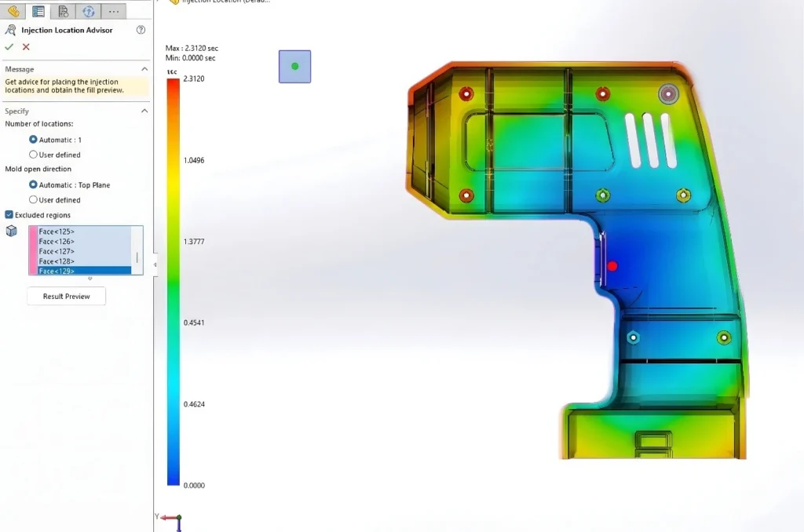Image resolution: width=804 pixels, height=532 pixels.
Task: Collapse the Specify section
Action: 144,111
